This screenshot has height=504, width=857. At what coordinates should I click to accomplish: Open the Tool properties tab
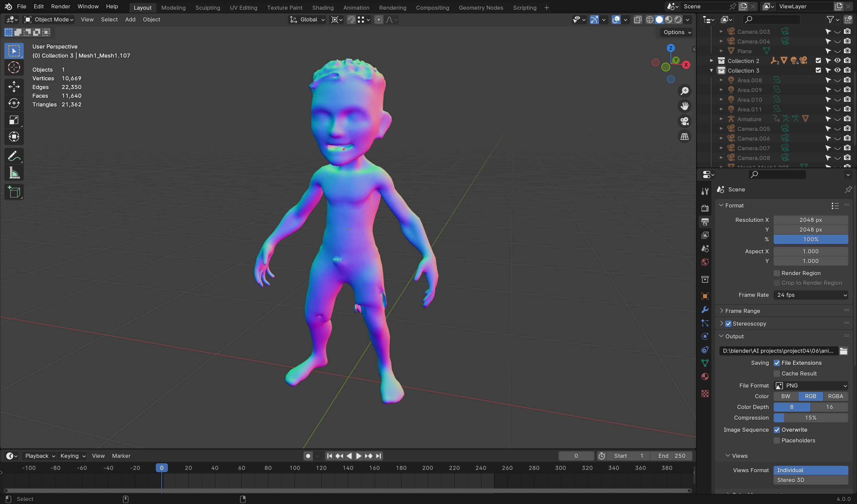point(705,191)
